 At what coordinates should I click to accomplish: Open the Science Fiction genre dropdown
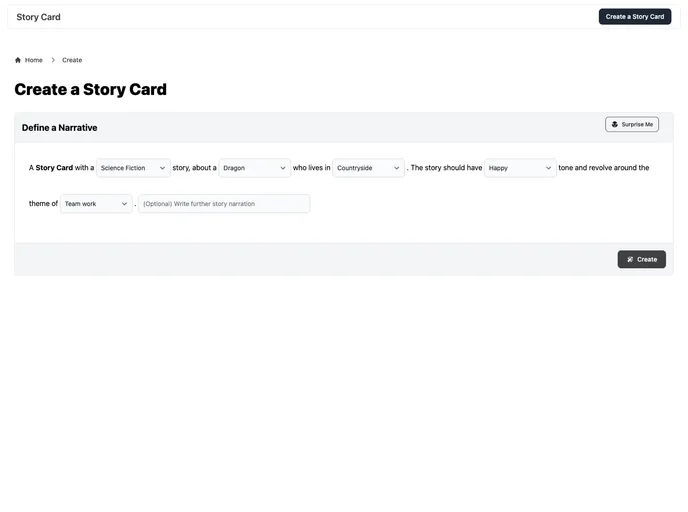(x=133, y=168)
